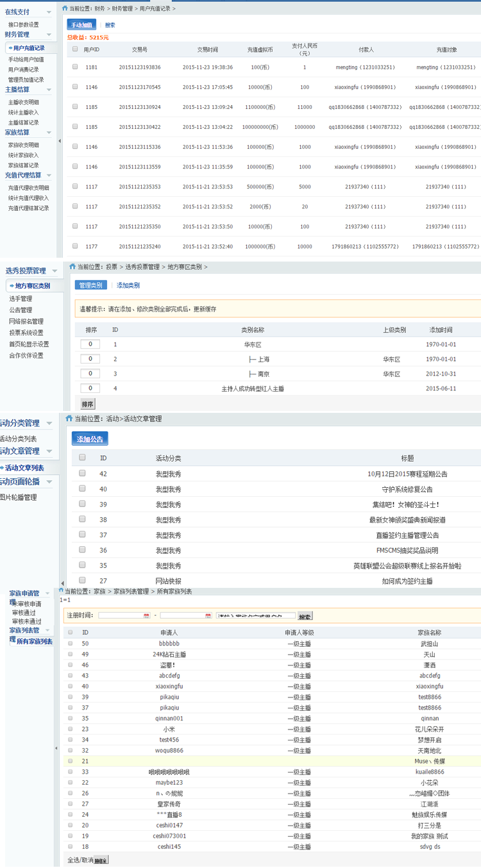Image resolution: width=481 pixels, height=868 pixels.
Task: Switch to the 搜索 tab in recharge records
Action: [110, 25]
